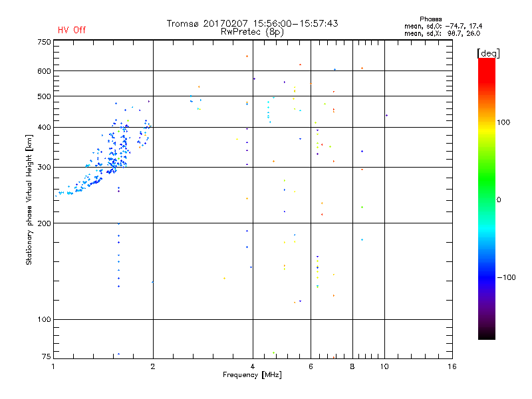The image size is (532, 399).
Task: Click the RwPretec (8p) subtitle
Action: [252, 32]
